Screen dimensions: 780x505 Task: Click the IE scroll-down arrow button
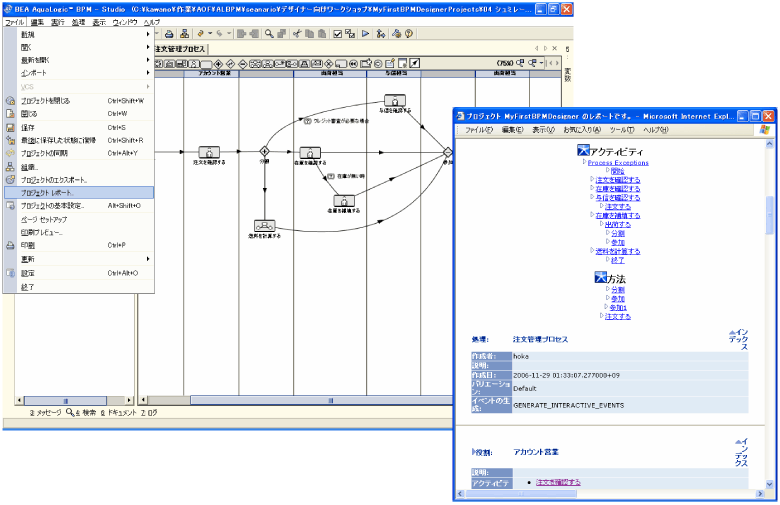pos(770,484)
